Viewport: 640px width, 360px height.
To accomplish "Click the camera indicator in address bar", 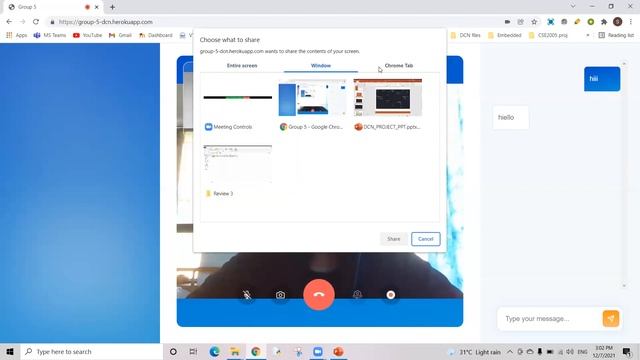I will pyautogui.click(x=507, y=22).
